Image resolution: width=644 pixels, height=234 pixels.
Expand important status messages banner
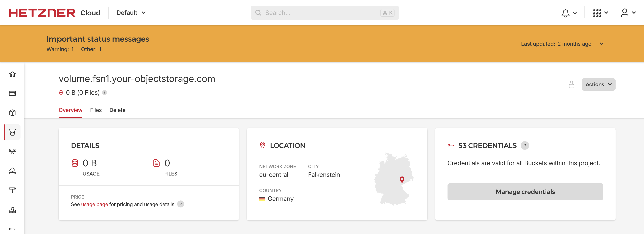pyautogui.click(x=601, y=44)
